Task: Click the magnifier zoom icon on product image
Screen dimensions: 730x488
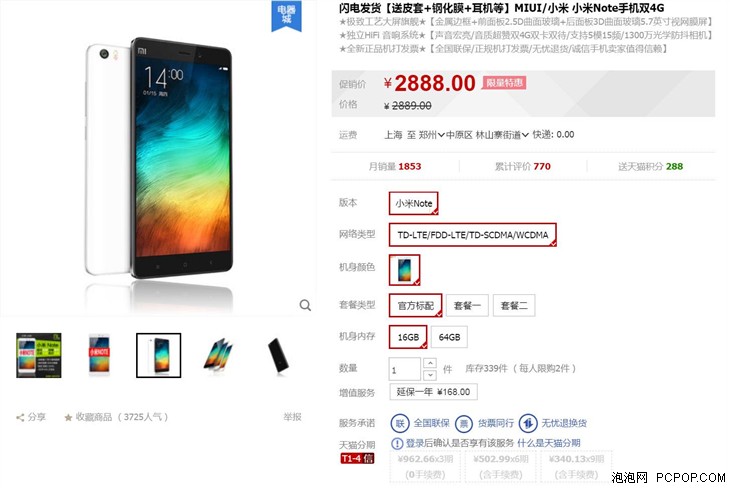Action: pyautogui.click(x=305, y=305)
